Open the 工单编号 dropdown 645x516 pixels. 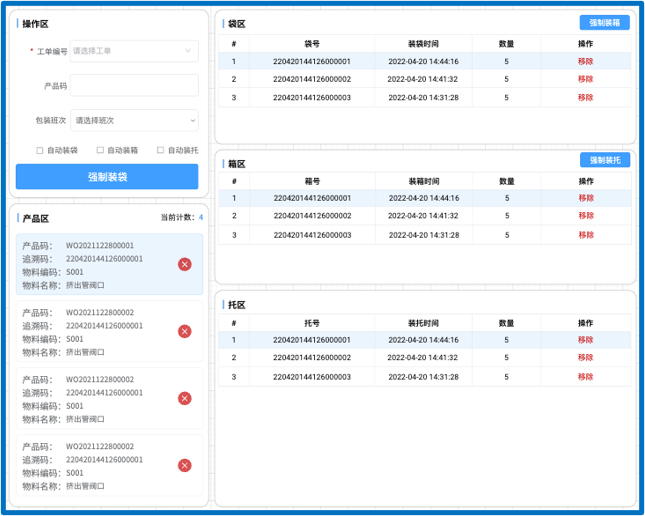coord(134,50)
